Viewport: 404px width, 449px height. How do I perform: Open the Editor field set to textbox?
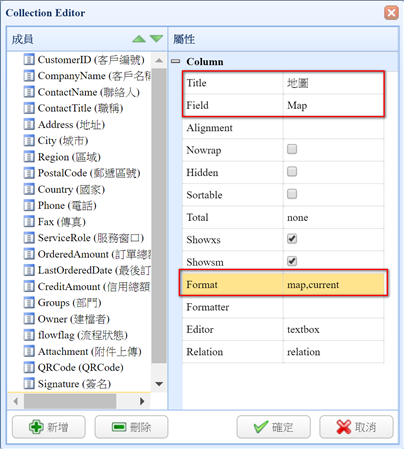pos(333,329)
